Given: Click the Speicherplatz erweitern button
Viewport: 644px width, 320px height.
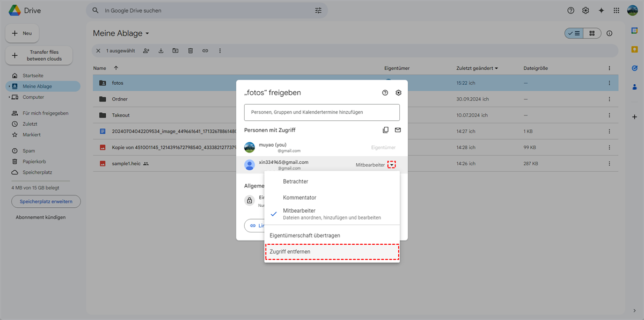Looking at the screenshot, I should [x=46, y=201].
